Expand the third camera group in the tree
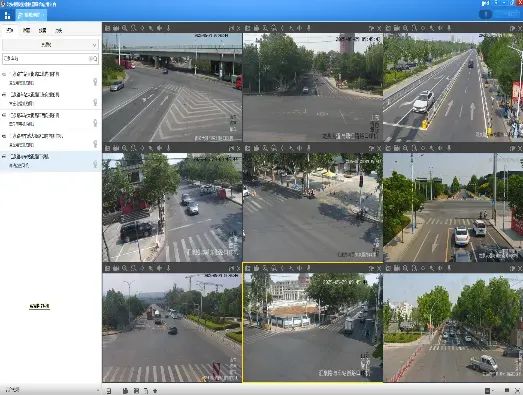Image resolution: width=523 pixels, height=395 pixels. (x=4, y=115)
